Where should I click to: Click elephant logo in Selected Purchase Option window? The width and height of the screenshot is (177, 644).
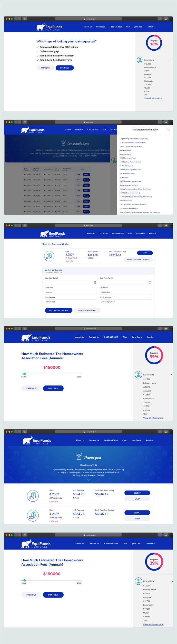click(x=53, y=234)
